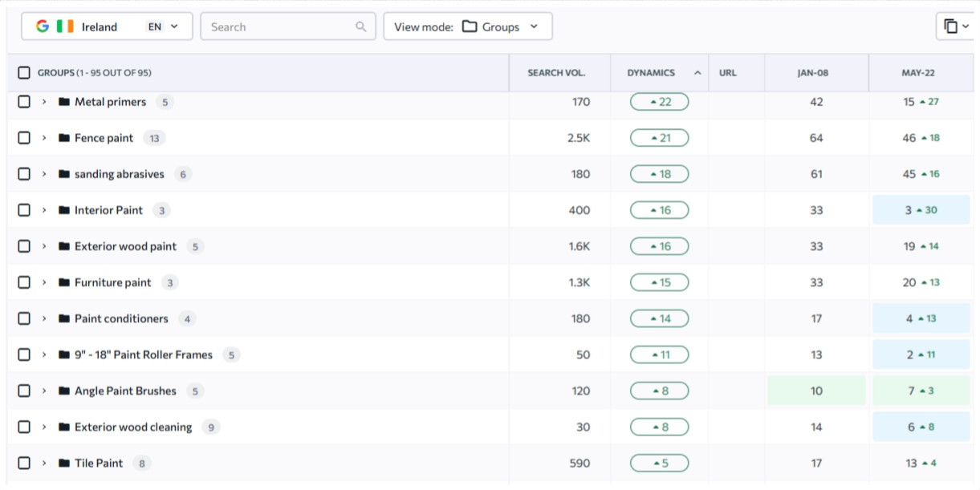Click the MAY-22 column header
The image size is (980, 490).
[x=917, y=73]
